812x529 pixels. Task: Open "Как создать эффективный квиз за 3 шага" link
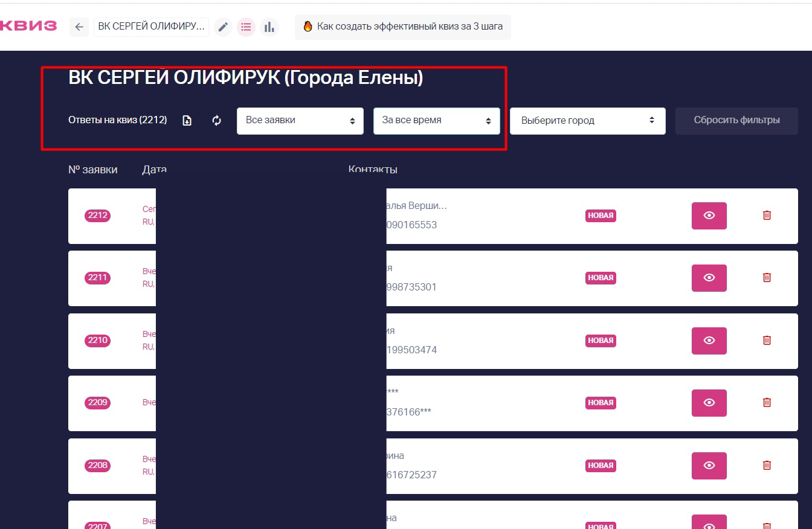click(403, 27)
